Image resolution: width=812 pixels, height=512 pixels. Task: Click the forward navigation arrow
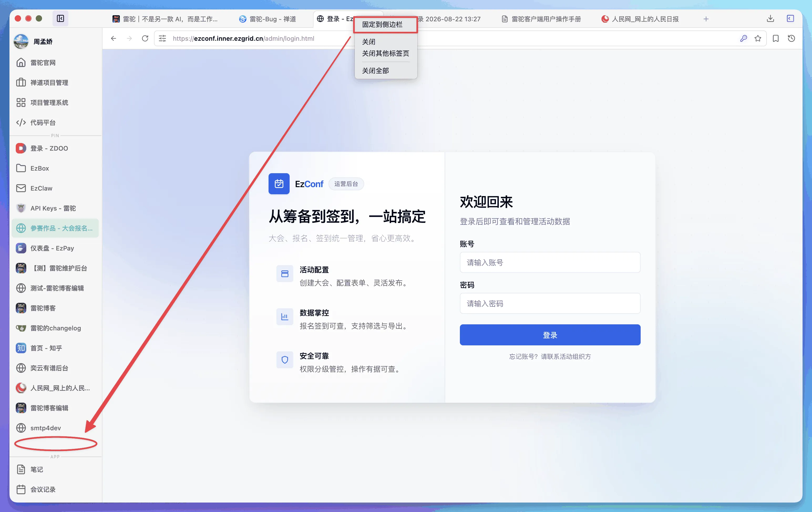[129, 38]
